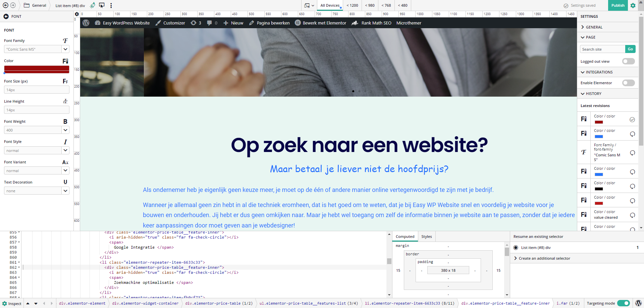This screenshot has height=308, width=644.
Task: Click the Go search button
Action: pos(630,49)
